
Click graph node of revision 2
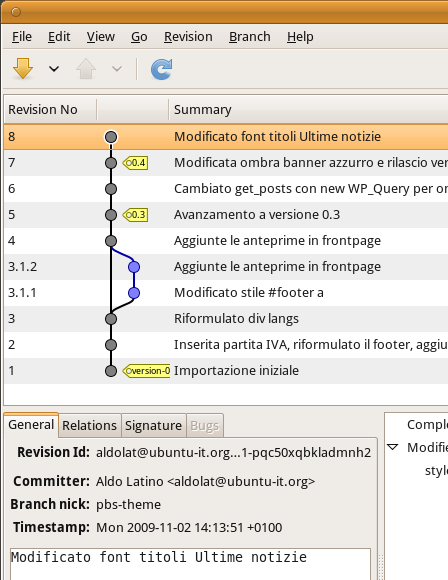111,345
